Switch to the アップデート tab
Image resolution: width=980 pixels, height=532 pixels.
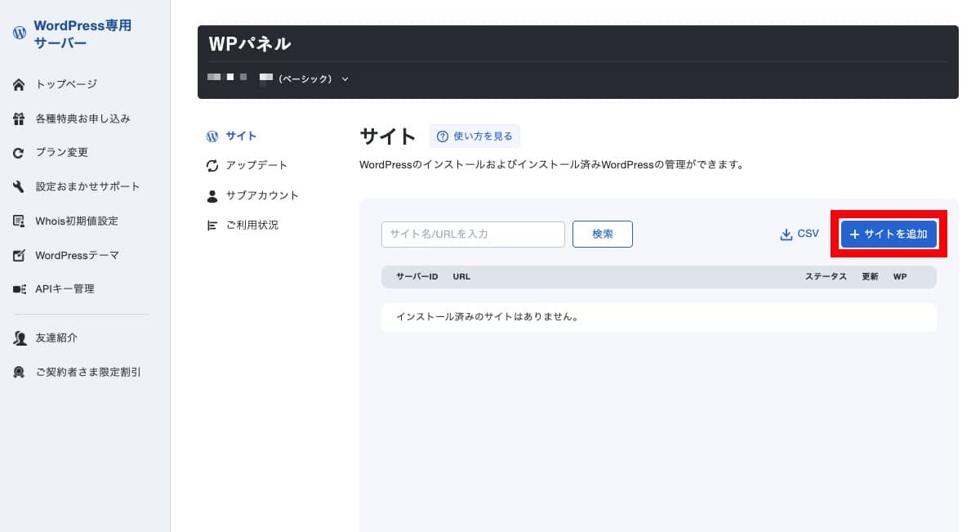coord(257,165)
